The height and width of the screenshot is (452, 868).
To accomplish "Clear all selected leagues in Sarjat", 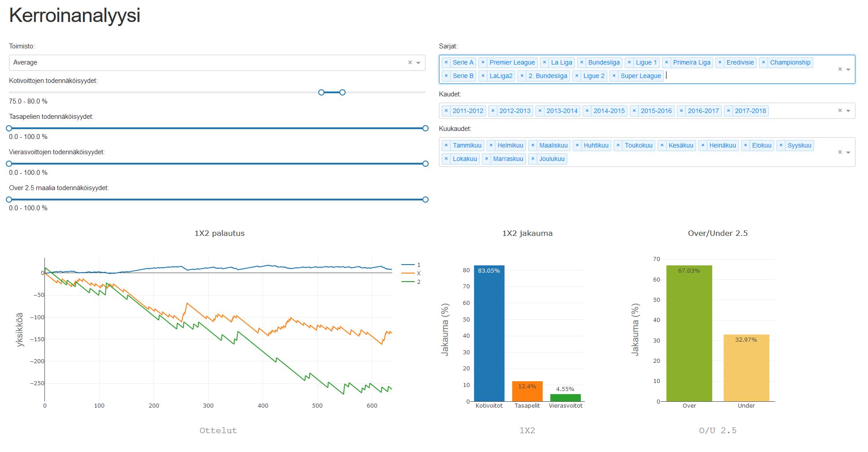I will 840,69.
